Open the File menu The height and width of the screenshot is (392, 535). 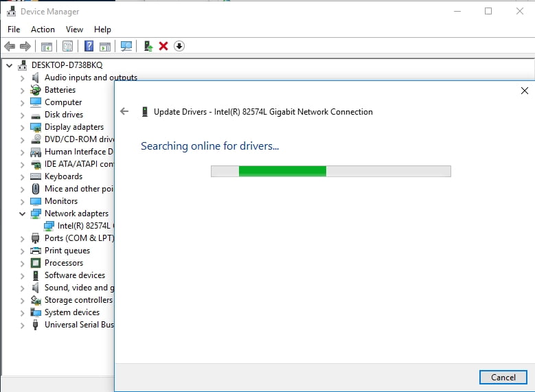coord(14,30)
